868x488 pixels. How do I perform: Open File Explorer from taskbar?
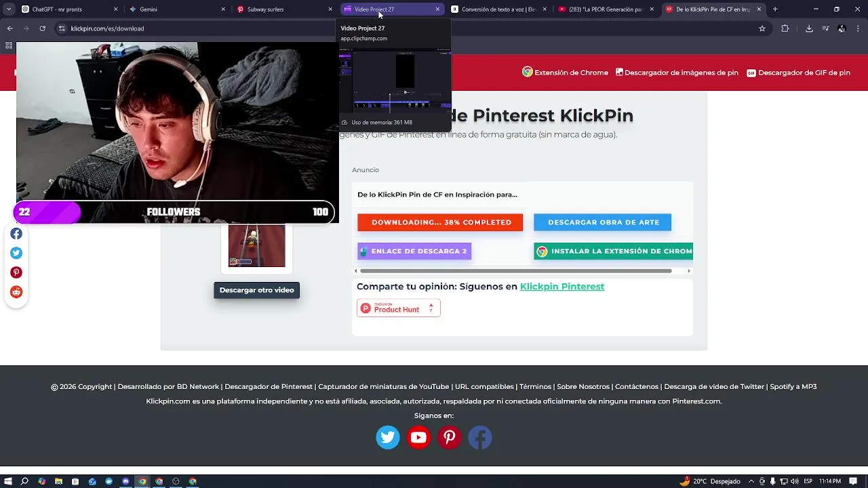point(58,481)
